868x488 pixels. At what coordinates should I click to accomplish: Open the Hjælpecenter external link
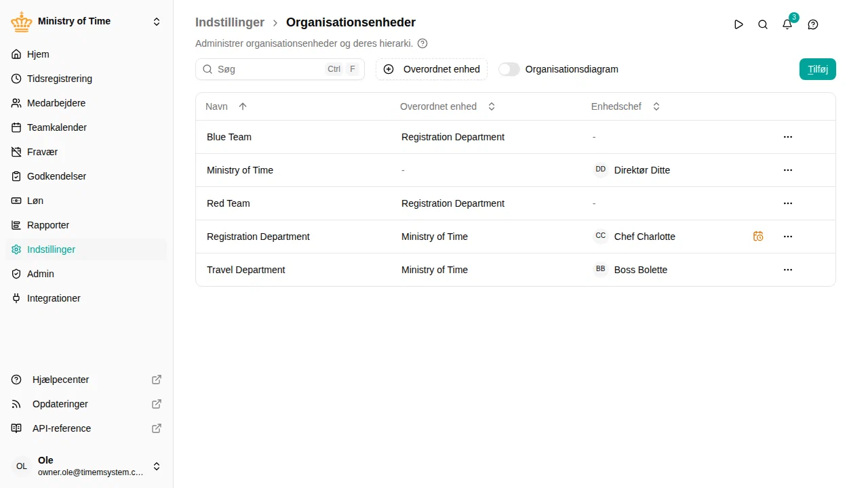86,380
